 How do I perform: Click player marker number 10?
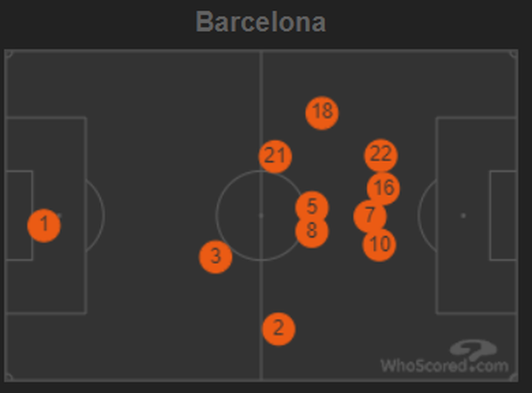click(x=379, y=245)
